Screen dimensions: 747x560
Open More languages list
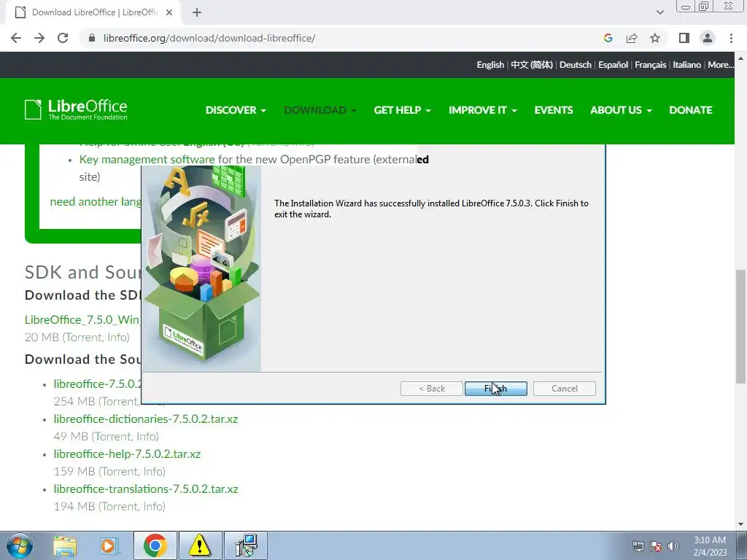(x=720, y=65)
